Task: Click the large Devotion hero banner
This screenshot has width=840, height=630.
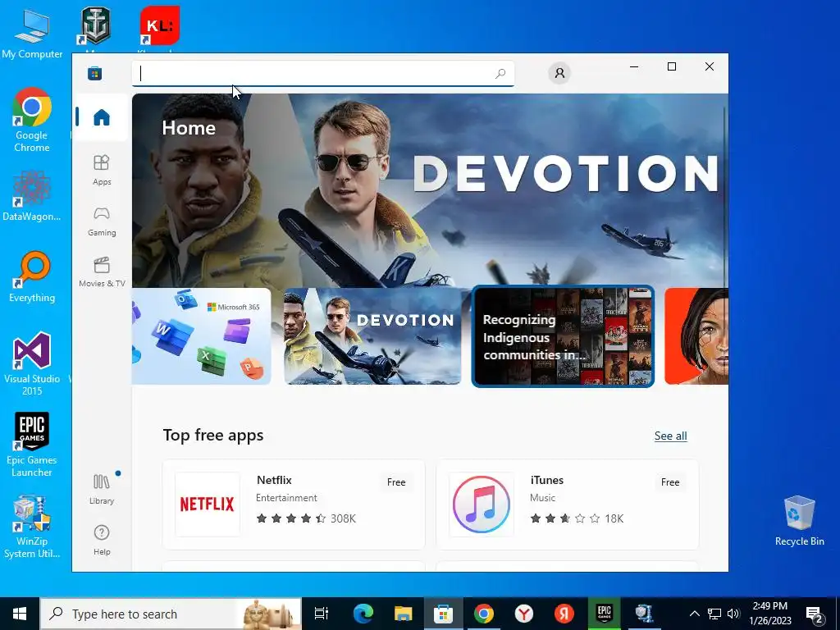Action: click(x=430, y=190)
